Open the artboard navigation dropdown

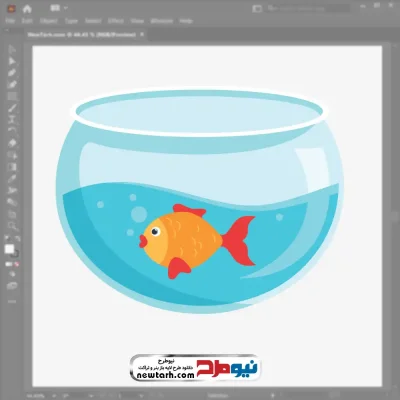click(141, 396)
